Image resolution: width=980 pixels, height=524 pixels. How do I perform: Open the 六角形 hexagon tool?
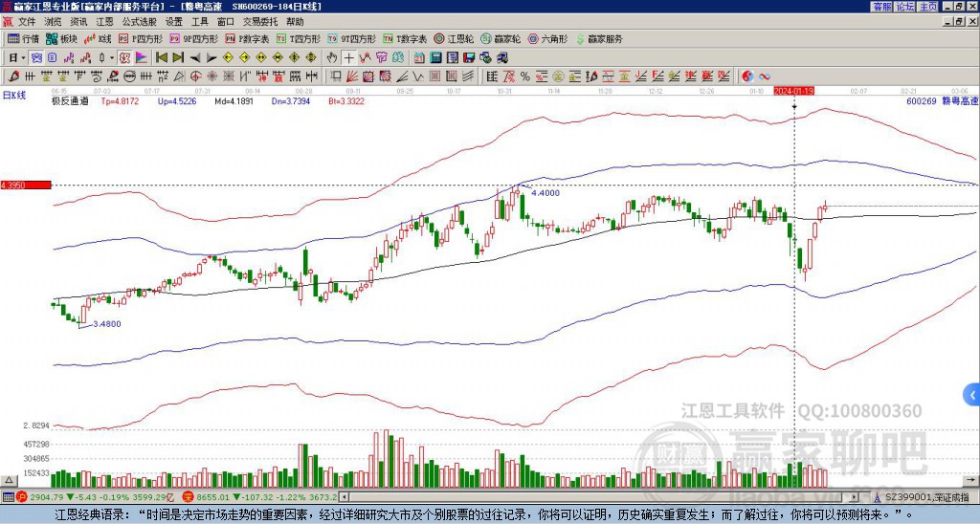tap(547, 38)
